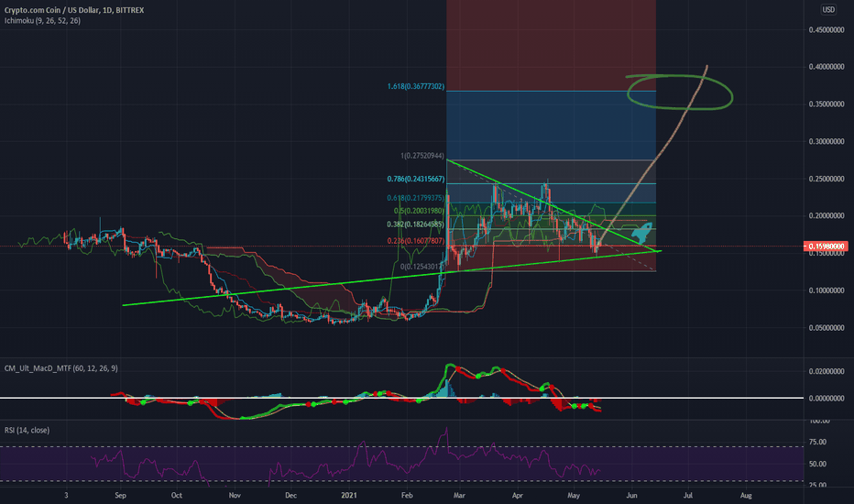854x504 pixels.
Task: Click the 0.40000000 price axis label
Action: coord(827,67)
